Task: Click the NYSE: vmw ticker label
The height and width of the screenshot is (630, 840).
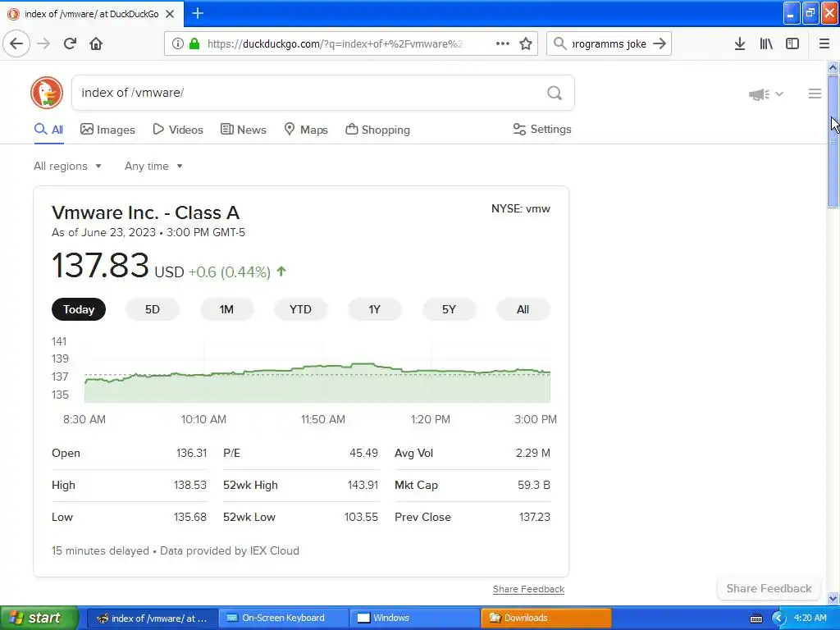Action: [x=521, y=209]
